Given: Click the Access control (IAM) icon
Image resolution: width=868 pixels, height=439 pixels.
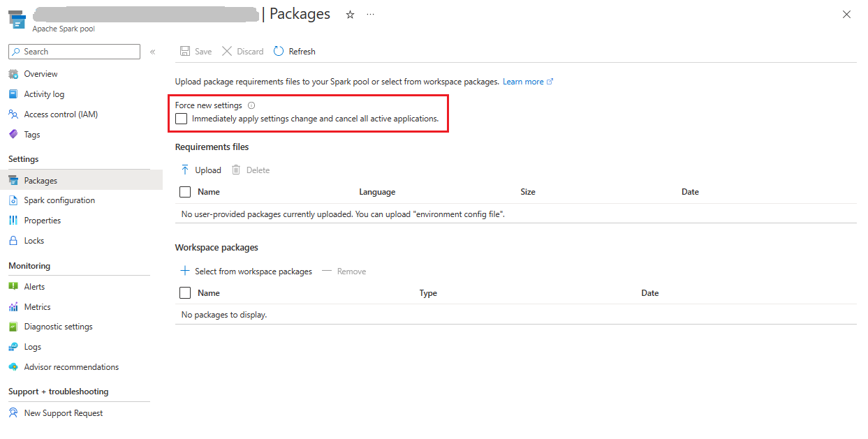Looking at the screenshot, I should [x=13, y=114].
